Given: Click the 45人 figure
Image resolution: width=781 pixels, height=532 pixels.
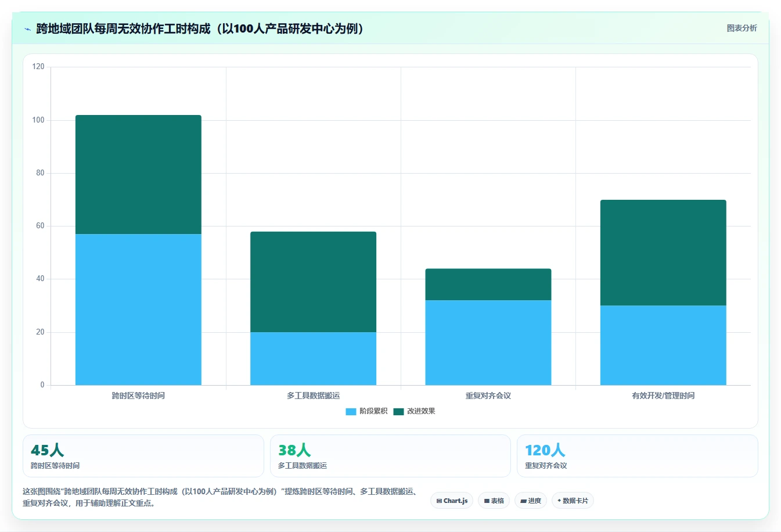Looking at the screenshot, I should [x=47, y=450].
